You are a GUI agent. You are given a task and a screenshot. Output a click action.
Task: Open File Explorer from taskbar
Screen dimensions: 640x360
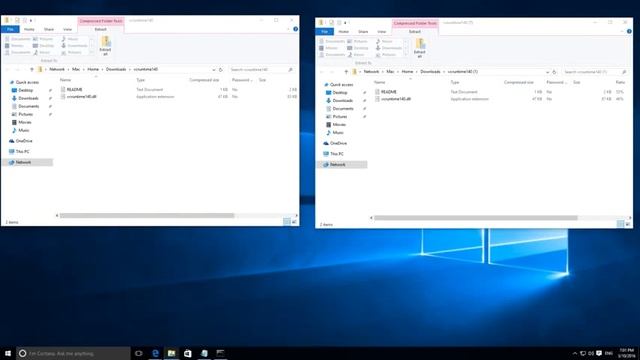tap(171, 353)
